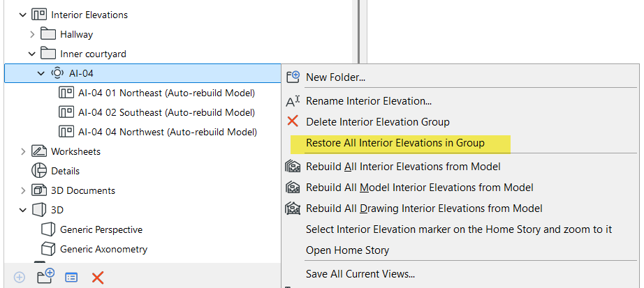Click the Generic Axonometry cube icon

click(x=48, y=249)
